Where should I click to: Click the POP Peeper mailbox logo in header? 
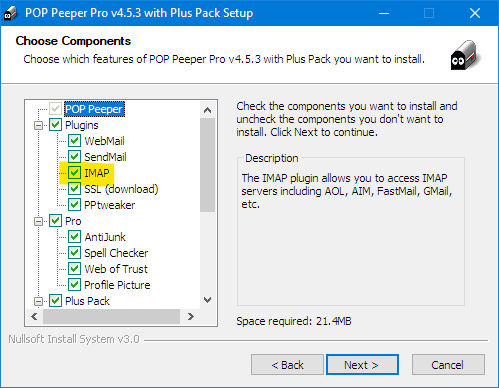point(466,55)
